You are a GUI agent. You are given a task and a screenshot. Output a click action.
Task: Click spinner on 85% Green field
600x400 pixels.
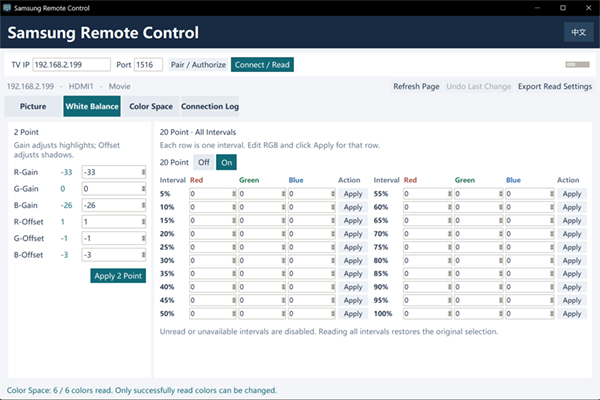501,274
